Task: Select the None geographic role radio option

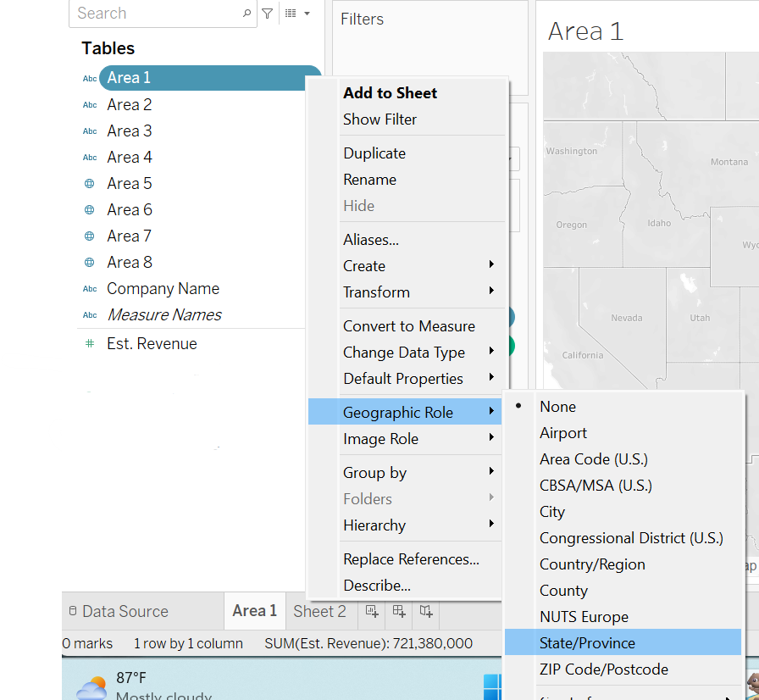Action: 557,406
